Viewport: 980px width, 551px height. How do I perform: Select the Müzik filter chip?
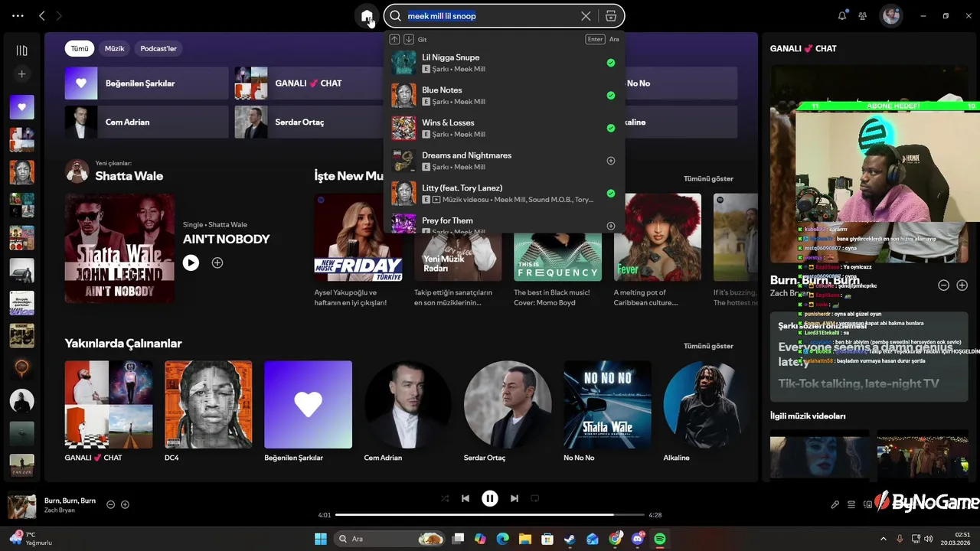(114, 48)
